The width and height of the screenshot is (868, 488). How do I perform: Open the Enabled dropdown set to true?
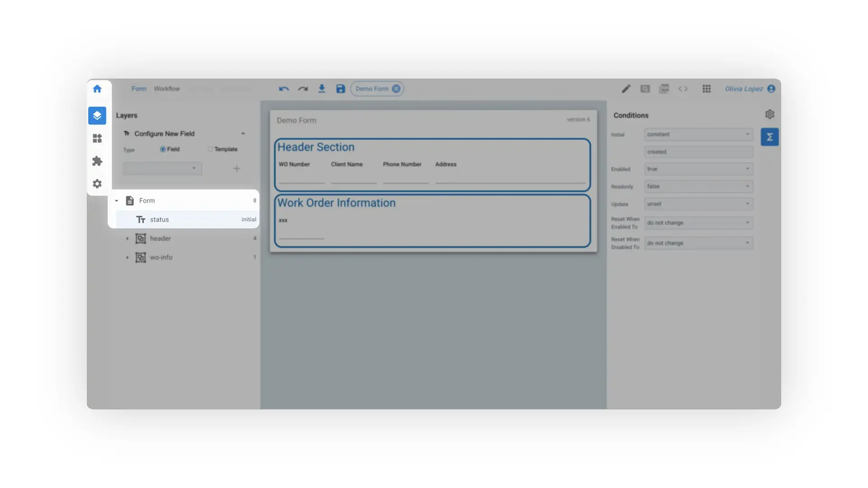[x=698, y=169]
